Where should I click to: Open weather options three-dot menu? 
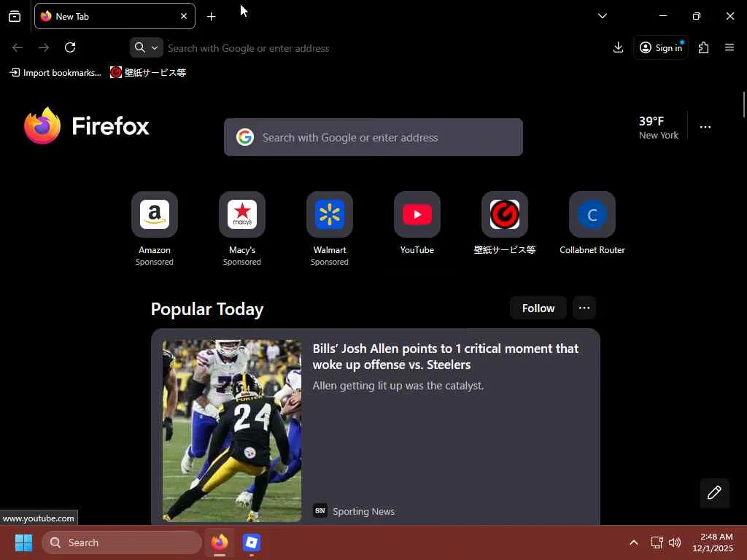tap(705, 127)
